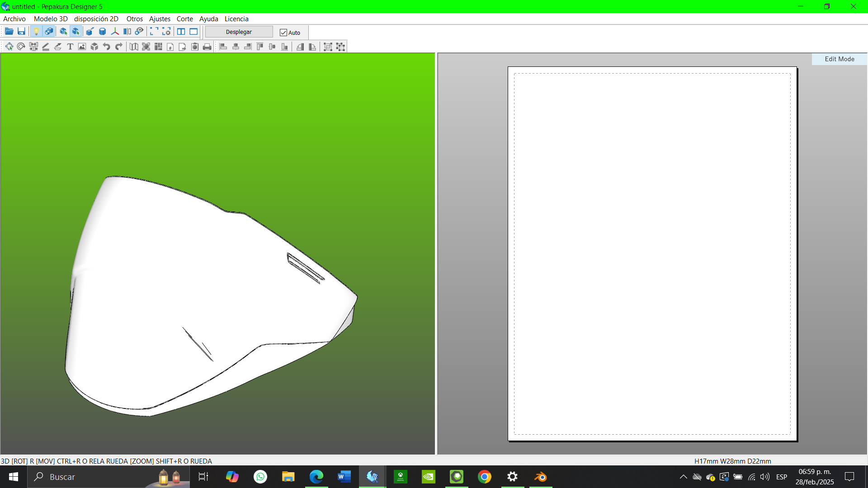Click the insert image tool icon
The width and height of the screenshot is (868, 488).
(82, 47)
